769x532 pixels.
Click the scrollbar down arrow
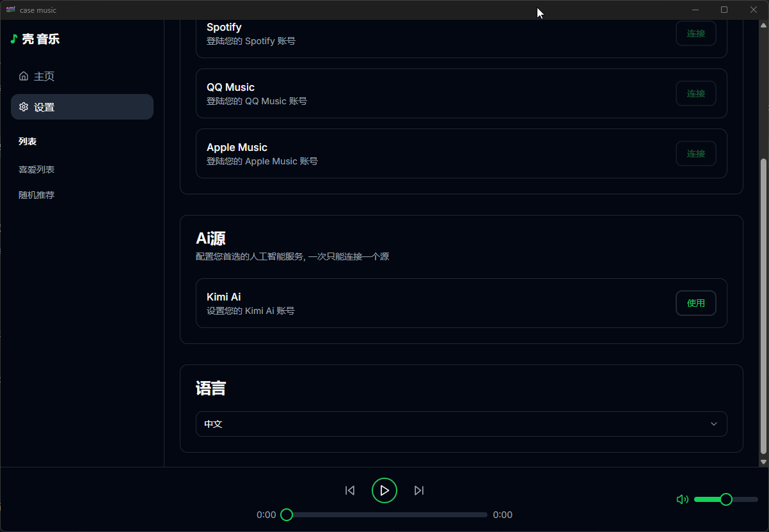(763, 462)
